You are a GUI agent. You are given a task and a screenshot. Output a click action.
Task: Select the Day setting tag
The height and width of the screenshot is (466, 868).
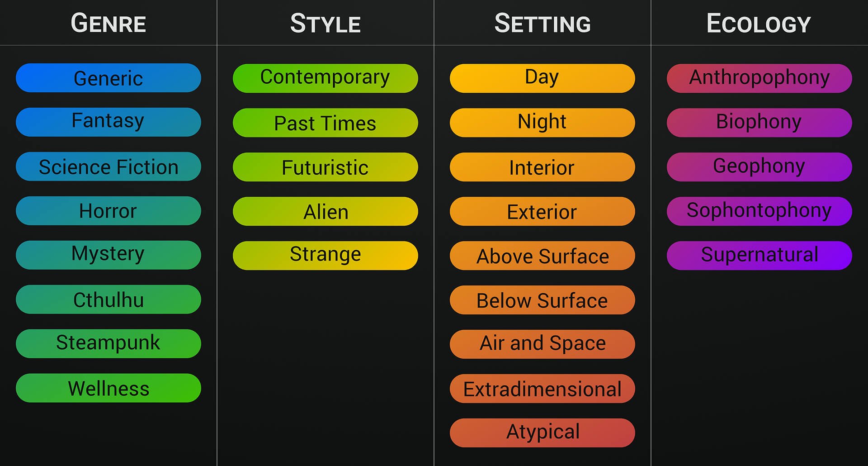[x=542, y=78]
